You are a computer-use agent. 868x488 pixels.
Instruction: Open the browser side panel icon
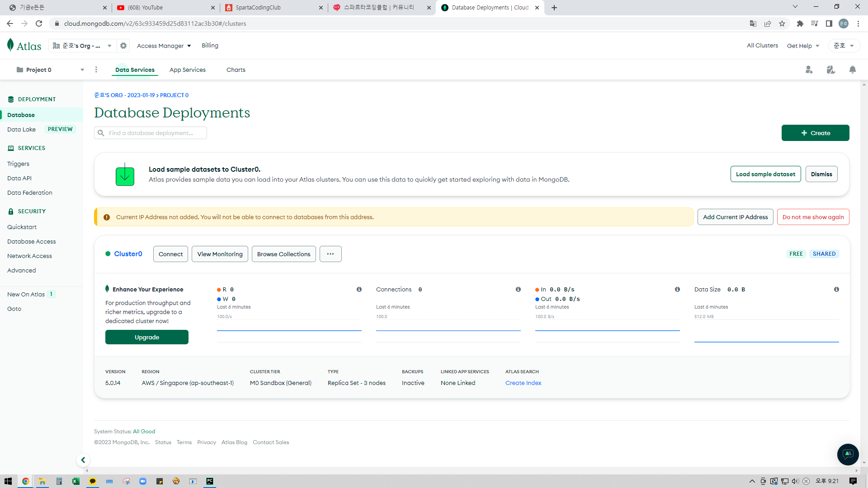(x=829, y=23)
